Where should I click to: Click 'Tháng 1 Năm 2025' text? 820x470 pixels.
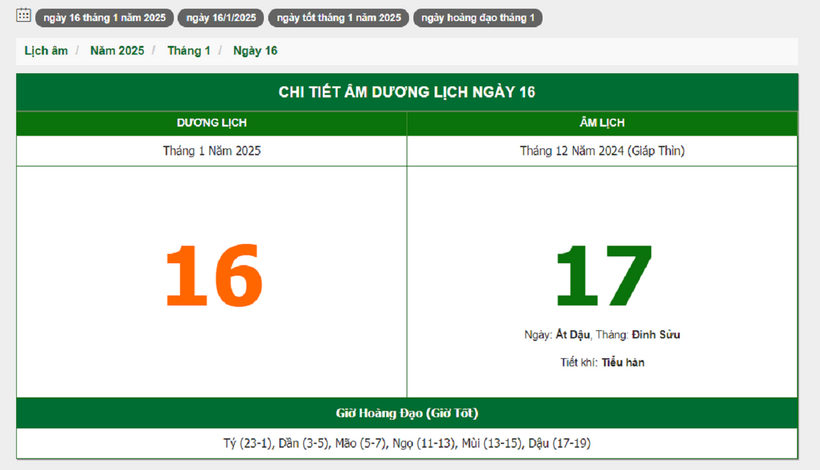[x=212, y=151]
